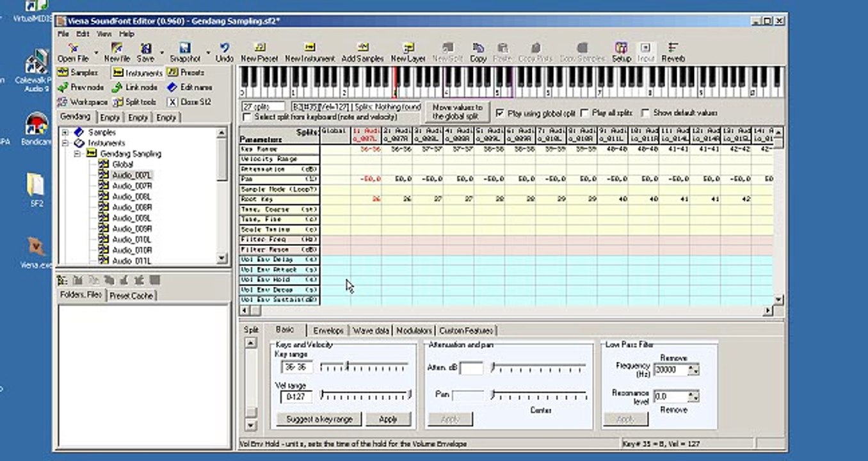868x461 pixels.
Task: Collapse the Instruments node in the tree
Action: click(x=65, y=143)
